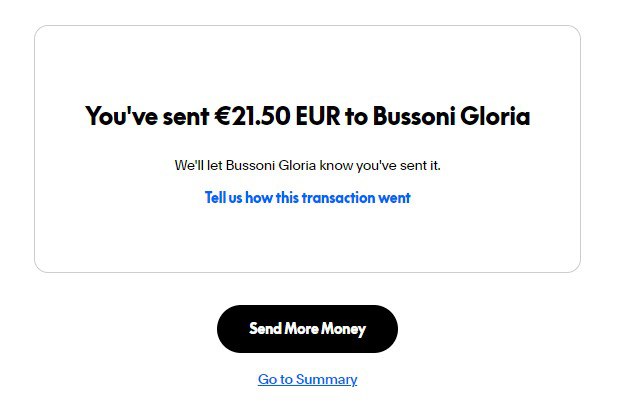Click the bold blue feedback link in the card
The image size is (624, 417).
[x=307, y=198]
